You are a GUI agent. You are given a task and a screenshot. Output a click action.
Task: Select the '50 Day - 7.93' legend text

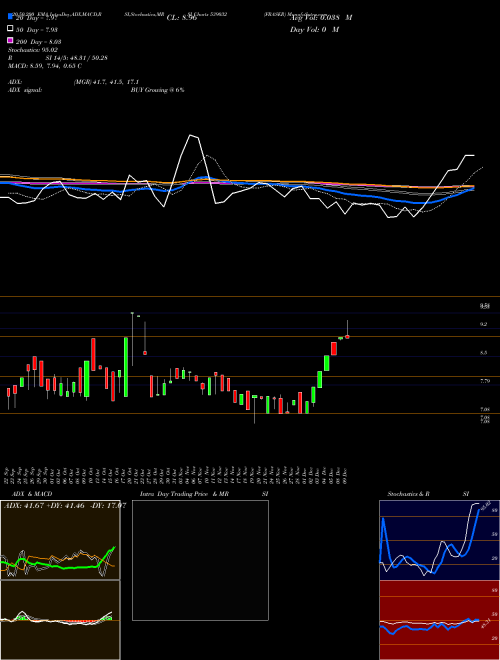click(37, 29)
